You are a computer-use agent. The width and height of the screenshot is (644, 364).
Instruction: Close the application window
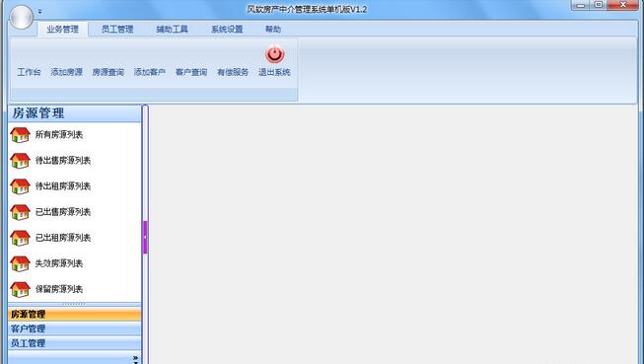pos(622,5)
